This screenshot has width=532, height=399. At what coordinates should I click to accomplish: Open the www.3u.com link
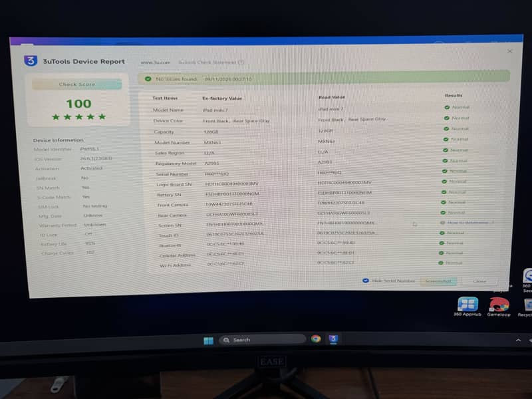pyautogui.click(x=156, y=63)
